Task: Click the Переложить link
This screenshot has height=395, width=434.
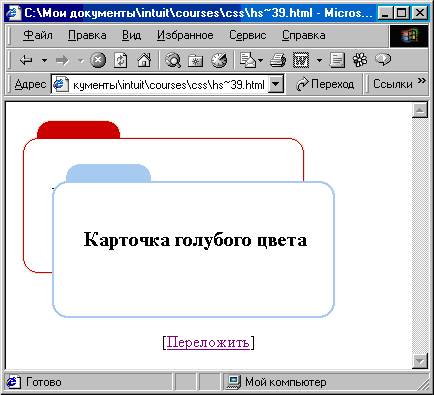Action: (208, 342)
